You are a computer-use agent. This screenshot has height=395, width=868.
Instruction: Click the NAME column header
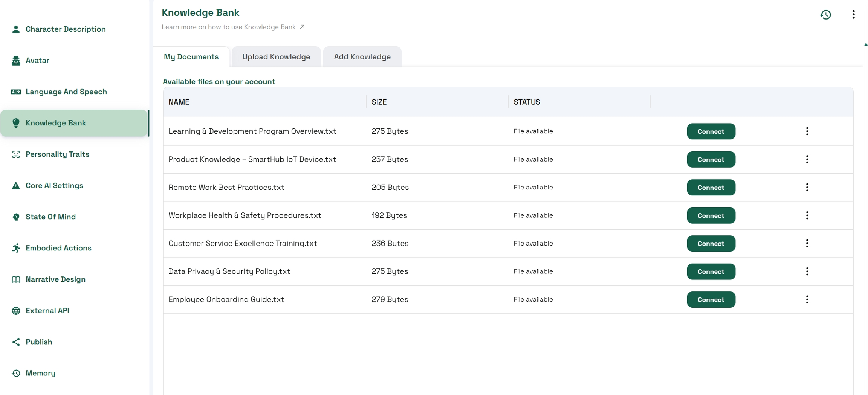click(x=179, y=102)
